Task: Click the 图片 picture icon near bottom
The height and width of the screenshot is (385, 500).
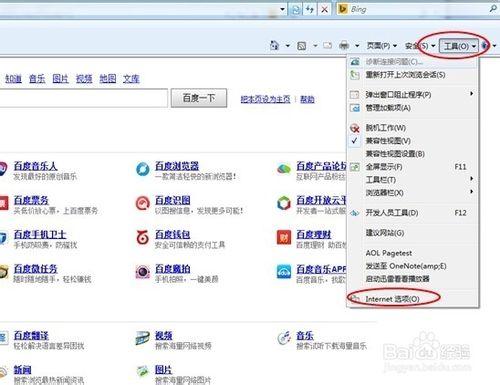Action: [x=143, y=371]
